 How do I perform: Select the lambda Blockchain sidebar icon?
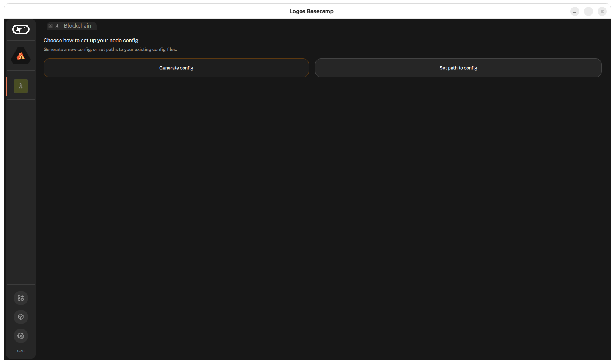pos(21,86)
